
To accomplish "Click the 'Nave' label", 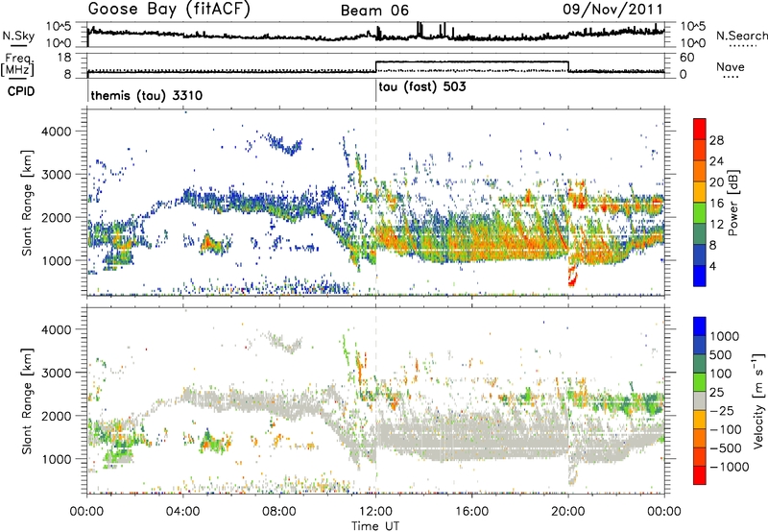I will 731,67.
